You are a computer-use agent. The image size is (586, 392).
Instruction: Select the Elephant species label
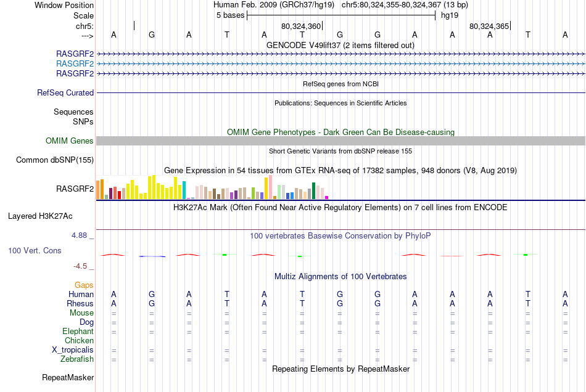click(x=78, y=331)
